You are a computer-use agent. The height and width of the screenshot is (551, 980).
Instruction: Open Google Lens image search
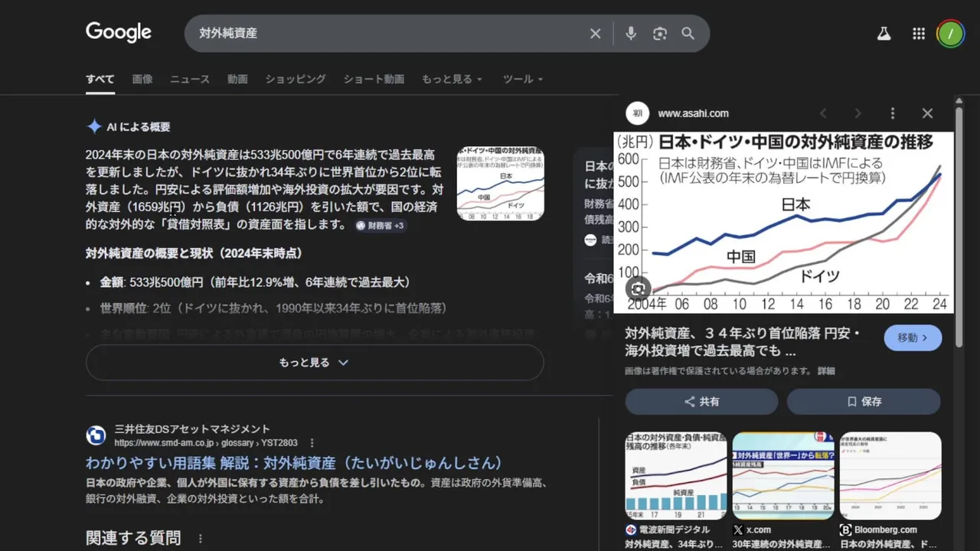pyautogui.click(x=660, y=34)
